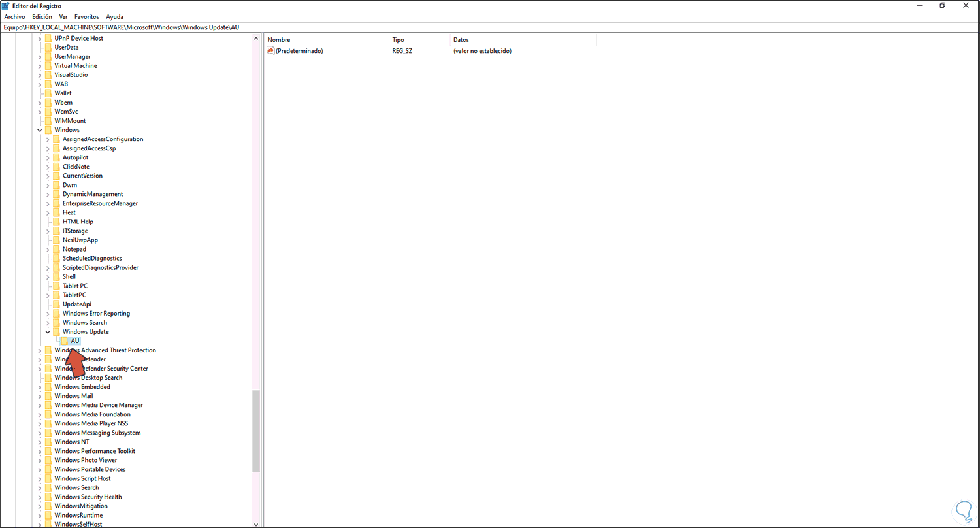The height and width of the screenshot is (528, 980).
Task: Select the AssignedAccessCsp key label
Action: [x=90, y=148]
